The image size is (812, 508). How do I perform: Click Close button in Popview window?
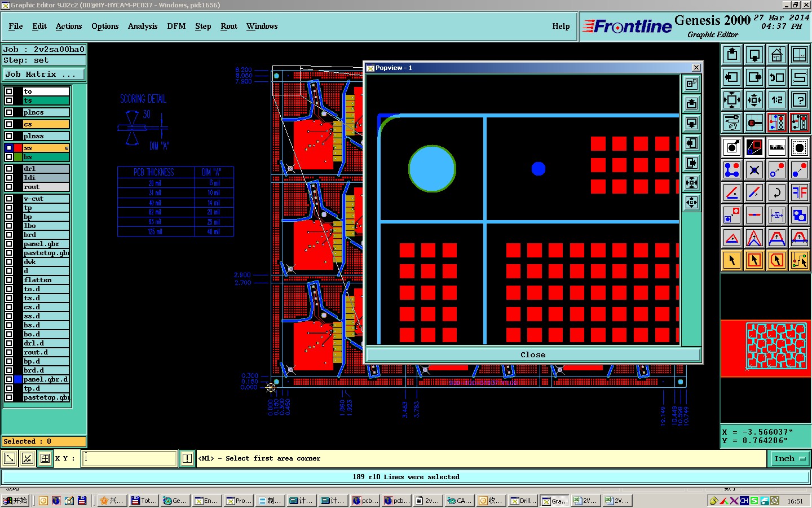(x=533, y=354)
